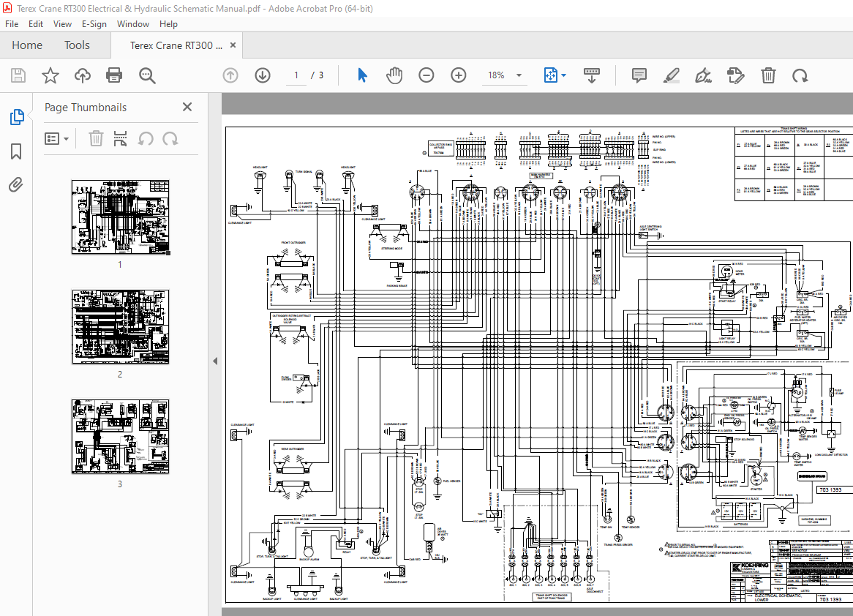Screen dimensions: 853x616
Task: Switch to the Tools tab
Action: (x=77, y=45)
